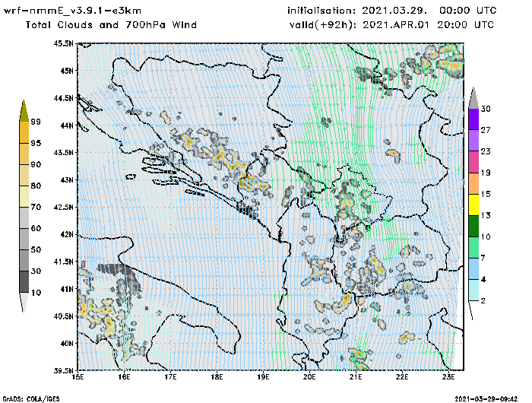This screenshot has height=403, width=532.
Task: Click the 19E longitude axis label
Action: coord(263,377)
